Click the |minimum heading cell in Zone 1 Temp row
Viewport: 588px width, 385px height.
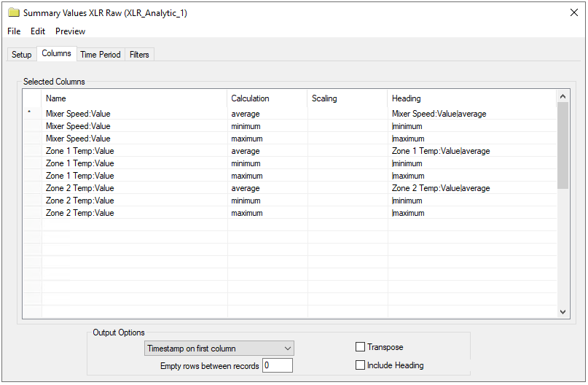coord(472,163)
